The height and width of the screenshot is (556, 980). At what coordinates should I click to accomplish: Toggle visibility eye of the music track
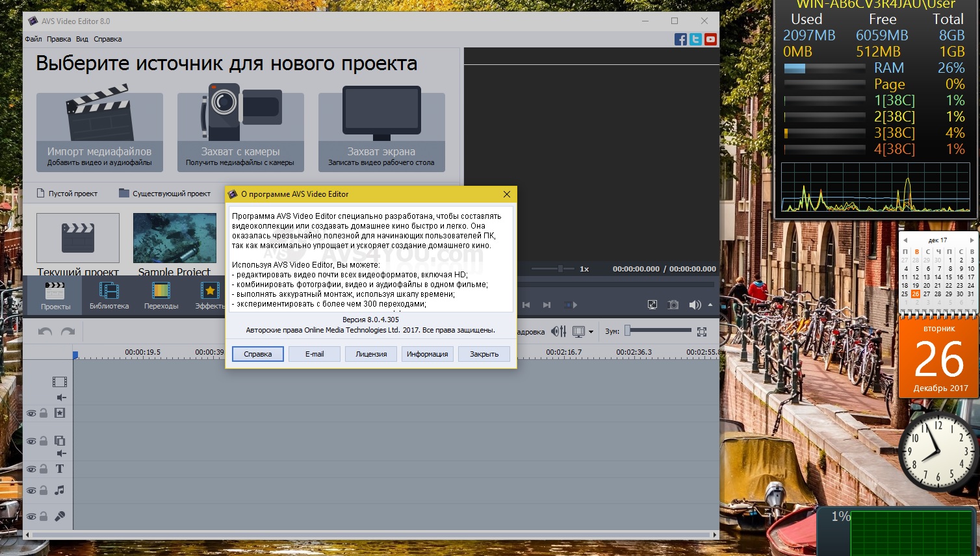point(31,490)
